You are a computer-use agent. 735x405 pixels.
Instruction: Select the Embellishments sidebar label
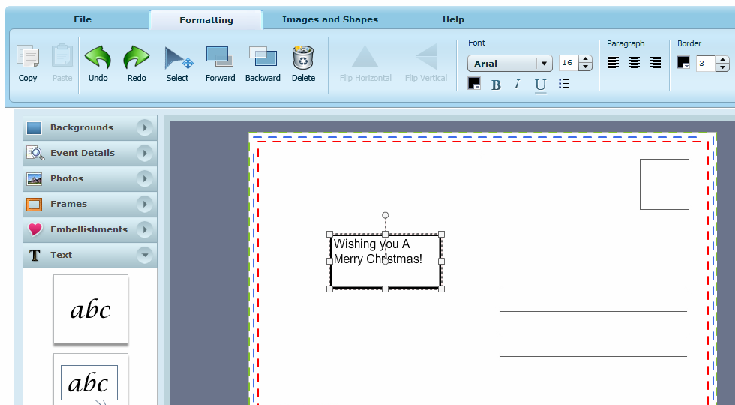point(89,229)
